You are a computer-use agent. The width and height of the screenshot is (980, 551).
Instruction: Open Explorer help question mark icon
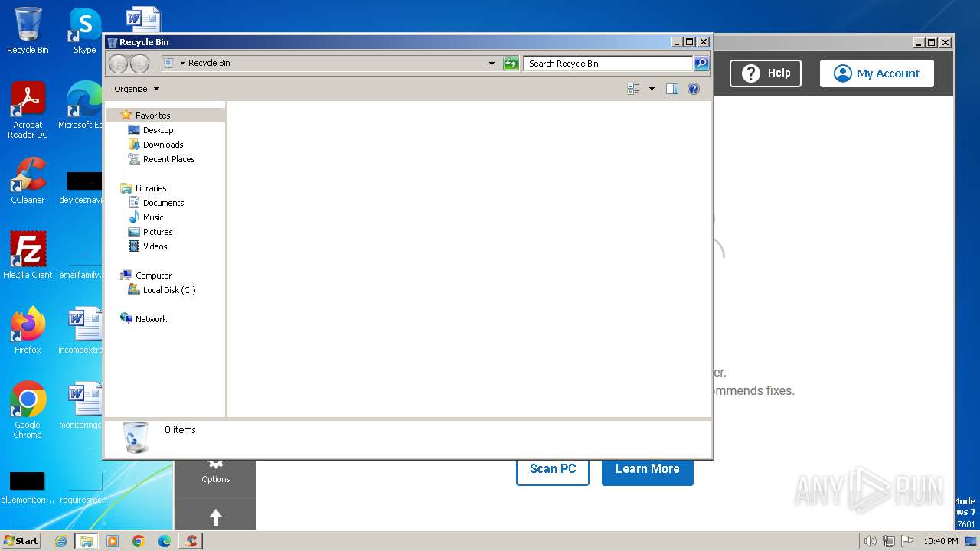[x=694, y=89]
